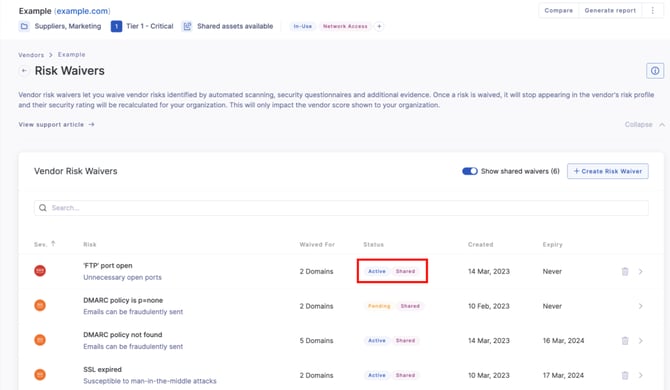
Task: Collapse the description section
Action: [x=644, y=125]
